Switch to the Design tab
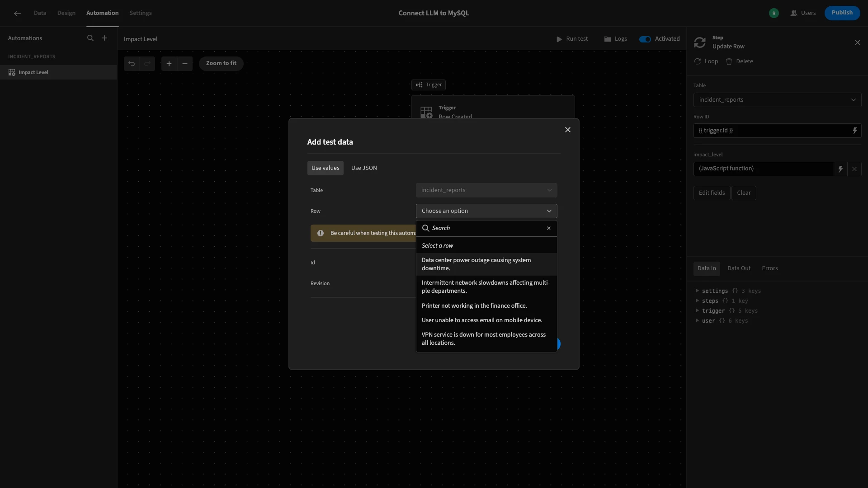Viewport: 868px width, 488px height. 66,13
